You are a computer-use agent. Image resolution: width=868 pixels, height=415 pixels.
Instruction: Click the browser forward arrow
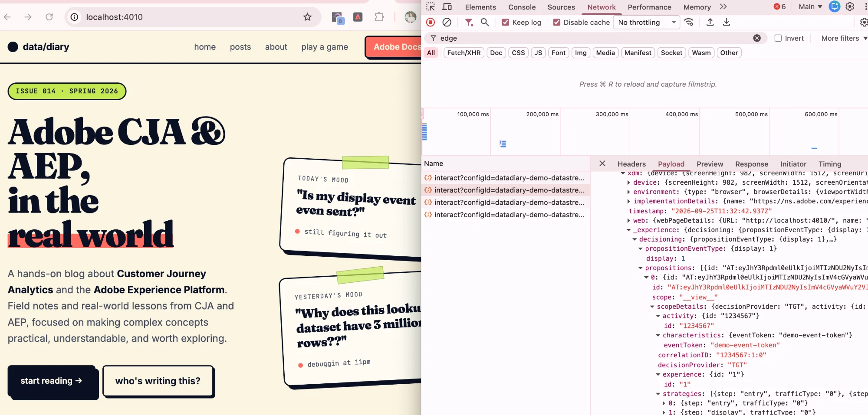(28, 17)
